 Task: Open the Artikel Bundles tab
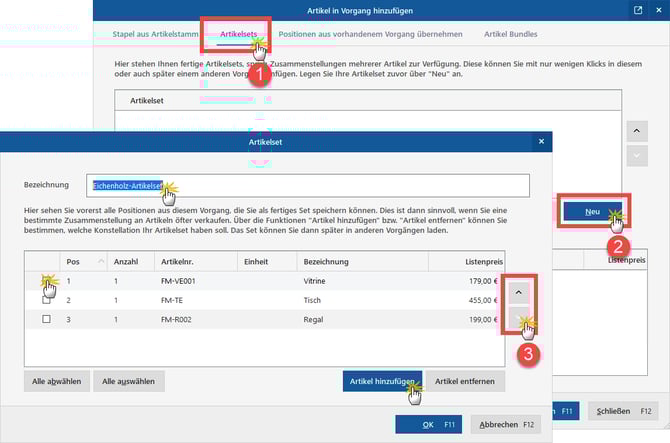pyautogui.click(x=510, y=34)
